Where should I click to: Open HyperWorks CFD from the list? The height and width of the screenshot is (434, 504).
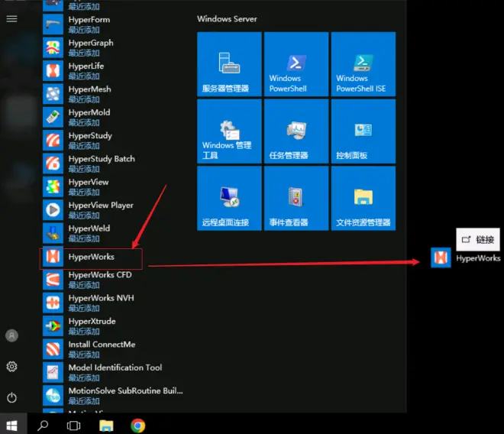click(112, 280)
